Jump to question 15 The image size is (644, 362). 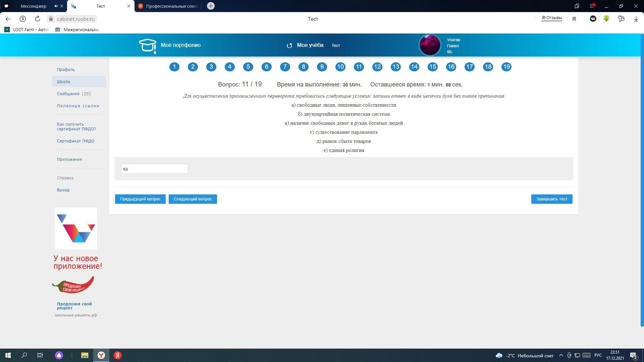coord(432,67)
